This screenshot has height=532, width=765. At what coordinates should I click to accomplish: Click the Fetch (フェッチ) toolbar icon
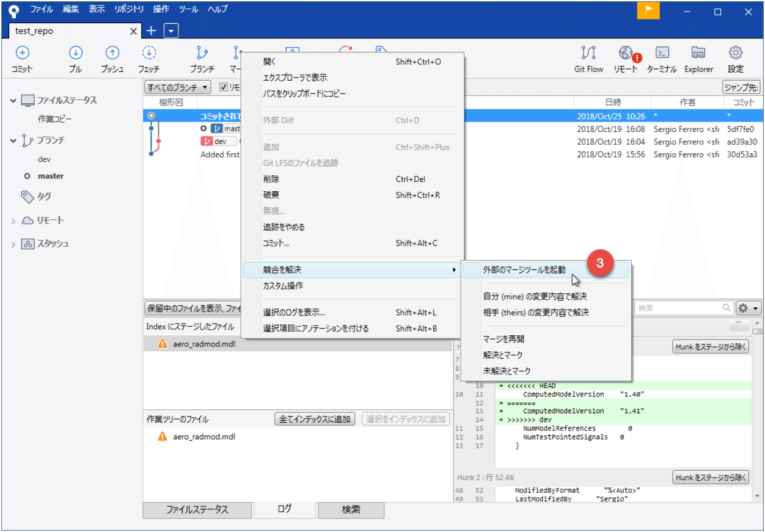[149, 53]
